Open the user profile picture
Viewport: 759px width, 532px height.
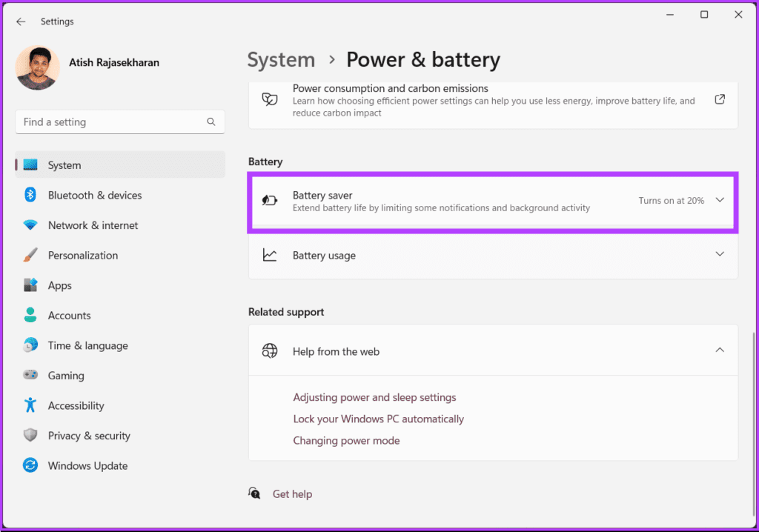(x=37, y=67)
